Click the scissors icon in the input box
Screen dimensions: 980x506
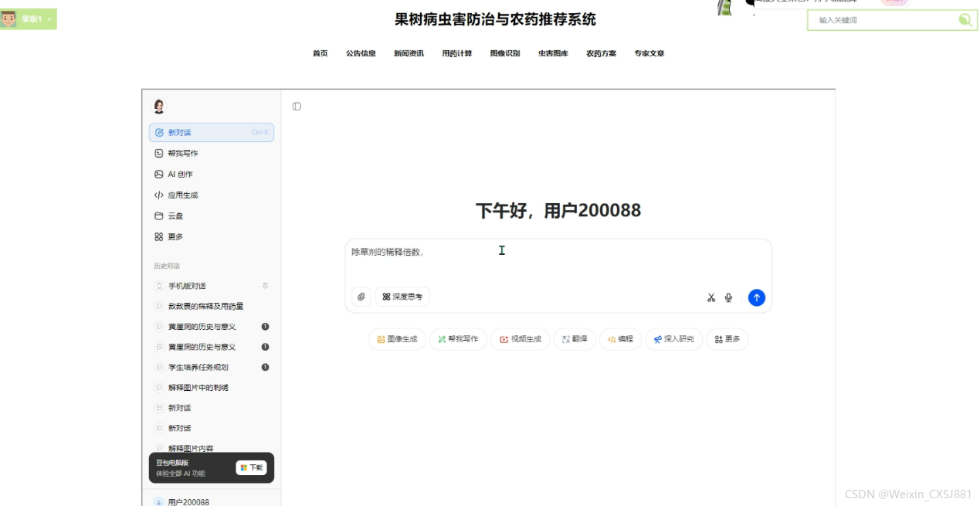pyautogui.click(x=711, y=297)
